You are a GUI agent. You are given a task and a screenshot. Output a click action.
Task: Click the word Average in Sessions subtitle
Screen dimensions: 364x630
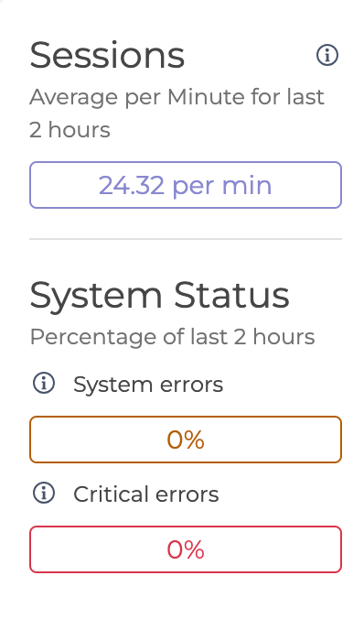click(74, 98)
